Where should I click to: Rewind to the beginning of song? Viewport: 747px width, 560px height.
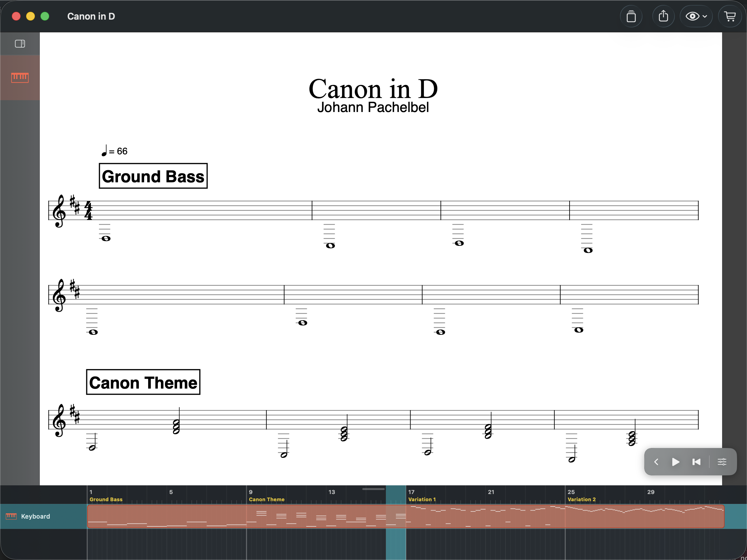tap(696, 462)
